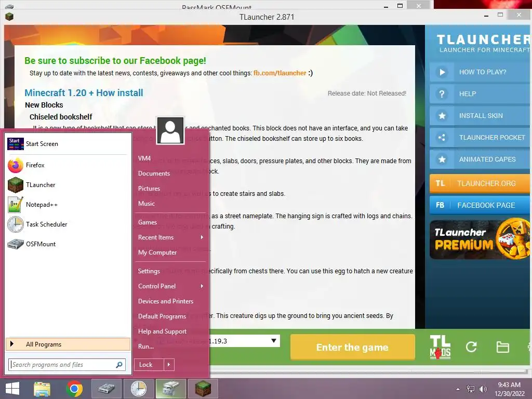
Task: Open Task Scheduler from the start menu
Action: pos(68,224)
